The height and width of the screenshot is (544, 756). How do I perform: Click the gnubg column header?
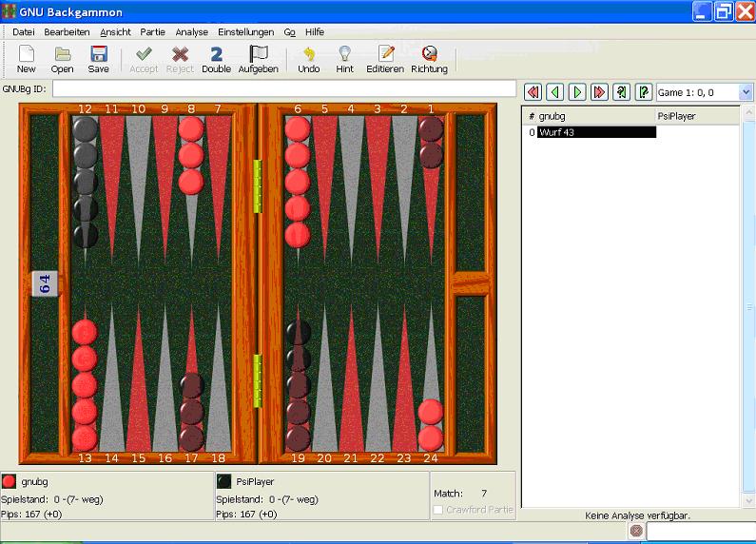[x=595, y=116]
